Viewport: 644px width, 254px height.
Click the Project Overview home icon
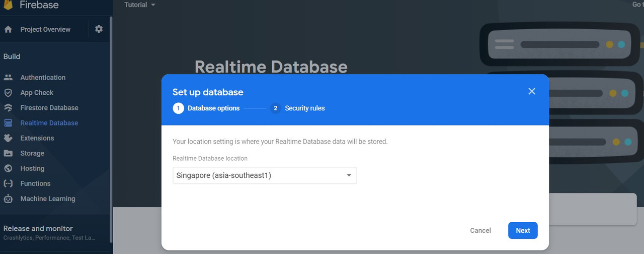8,29
